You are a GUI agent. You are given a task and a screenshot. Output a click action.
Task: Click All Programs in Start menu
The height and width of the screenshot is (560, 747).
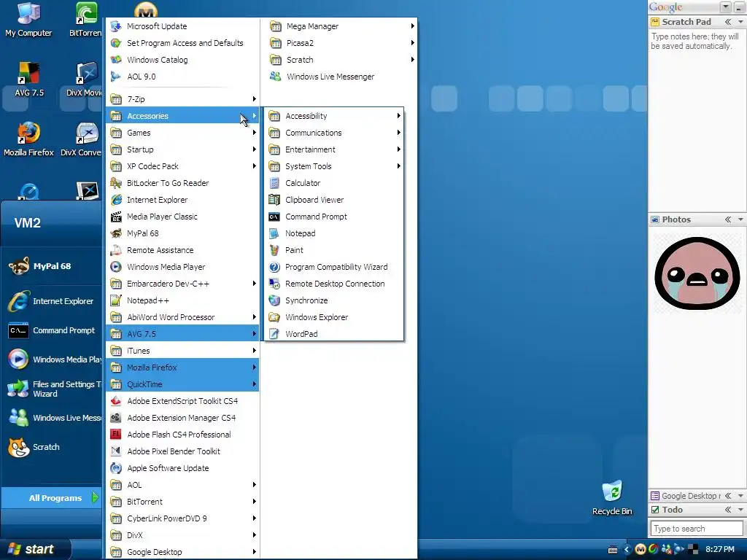52,498
